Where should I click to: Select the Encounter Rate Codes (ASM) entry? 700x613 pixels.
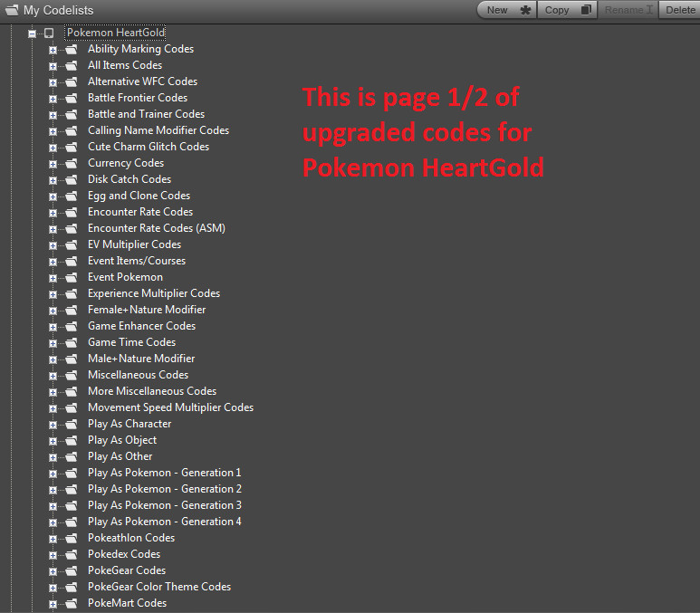point(157,228)
